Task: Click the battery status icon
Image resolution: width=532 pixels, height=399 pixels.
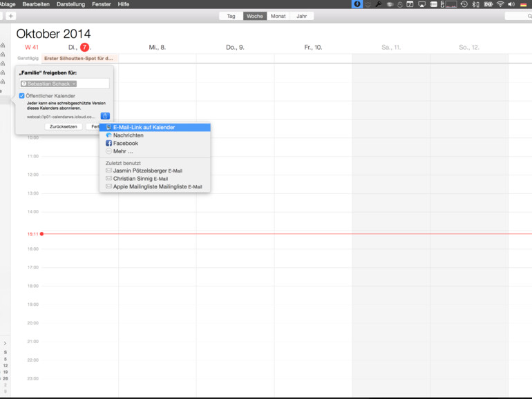Action: [488, 4]
